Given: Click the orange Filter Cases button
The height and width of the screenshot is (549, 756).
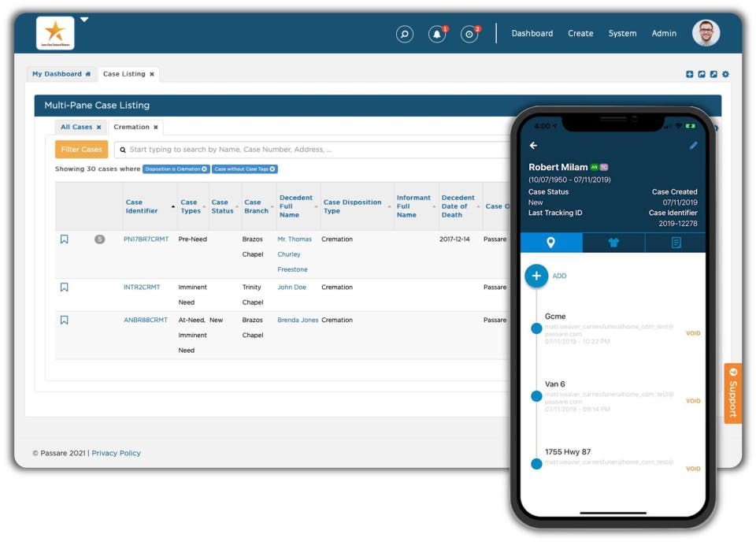Looking at the screenshot, I should tap(81, 148).
